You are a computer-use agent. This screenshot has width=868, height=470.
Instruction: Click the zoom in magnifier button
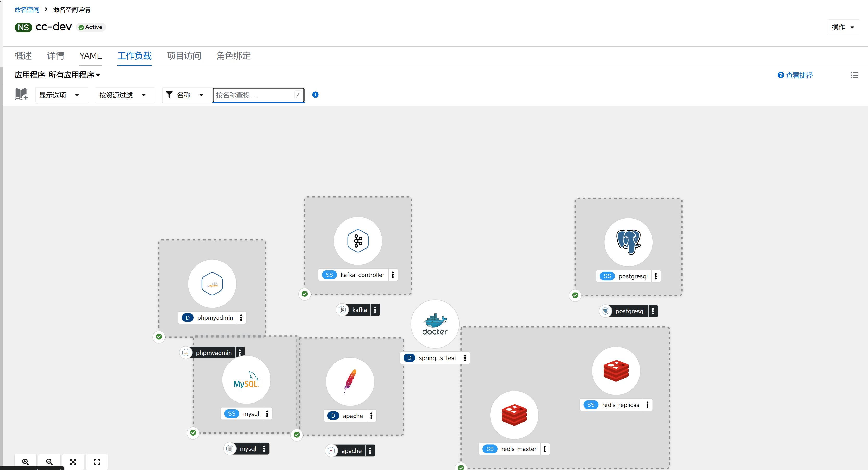(x=25, y=462)
